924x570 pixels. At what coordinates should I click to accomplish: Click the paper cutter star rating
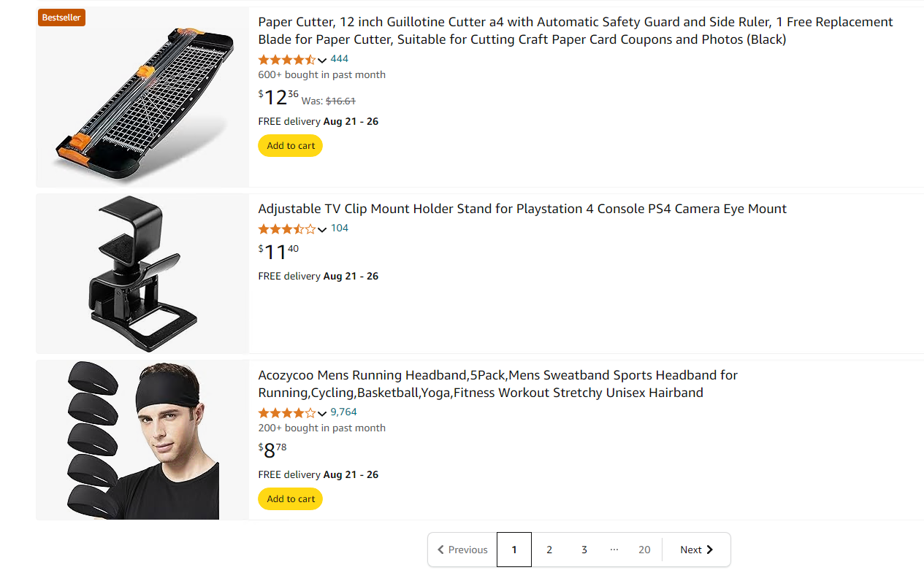click(287, 59)
